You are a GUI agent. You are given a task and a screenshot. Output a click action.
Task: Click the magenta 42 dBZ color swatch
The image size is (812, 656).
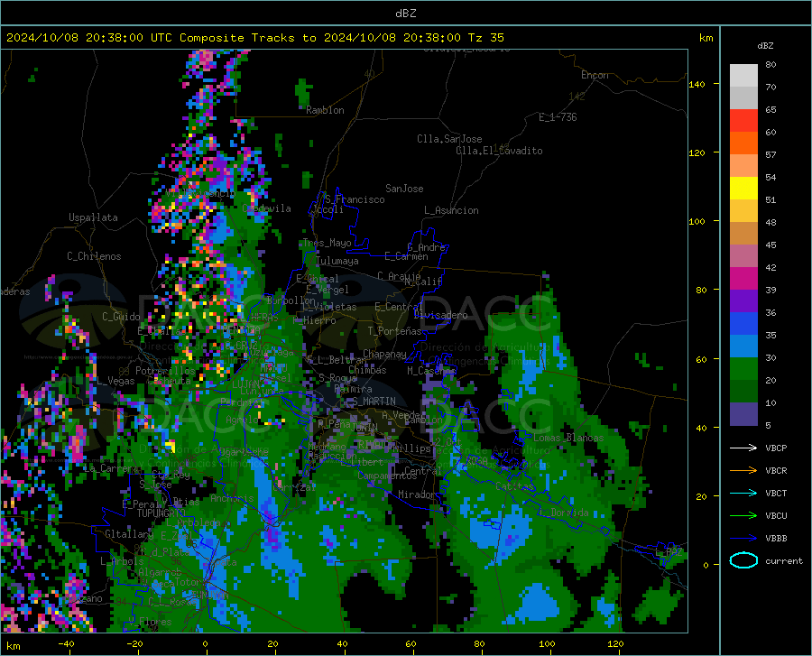tap(743, 279)
